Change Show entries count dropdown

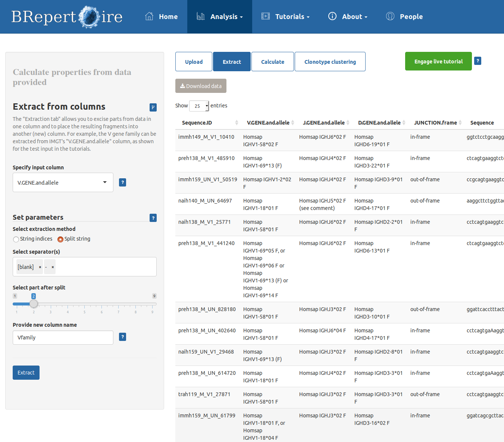[x=199, y=106]
